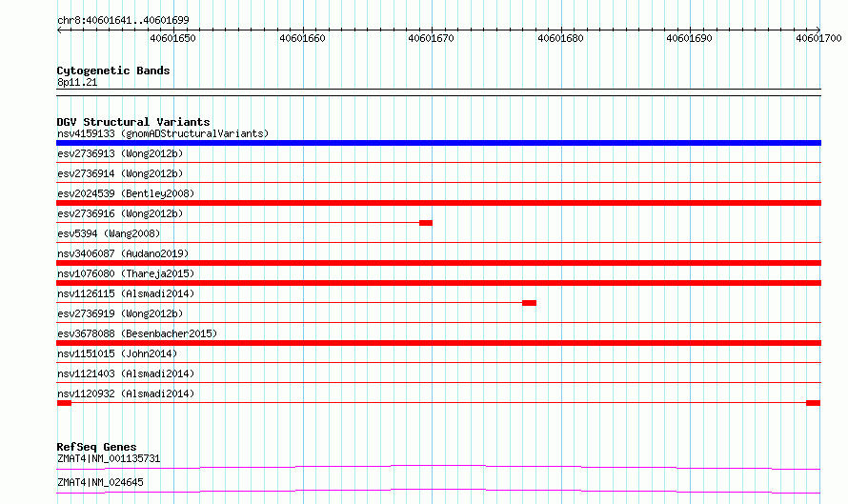
Task: Click the magenta NM_001135731 transcript line
Action: pyautogui.click(x=438, y=467)
